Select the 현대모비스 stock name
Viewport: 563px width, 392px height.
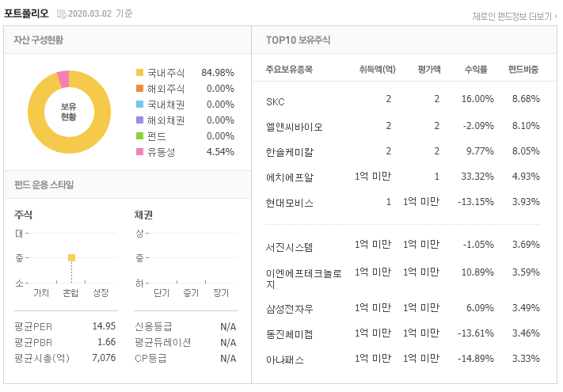(289, 204)
